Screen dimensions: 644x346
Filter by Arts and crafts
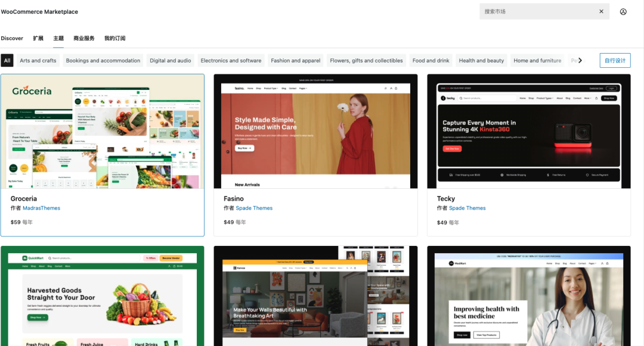(38, 60)
